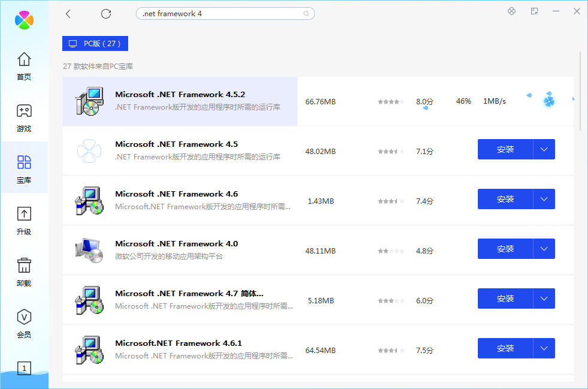
Task: Open Microsoft.NET Framework 4.6.1 title
Action: (x=178, y=343)
